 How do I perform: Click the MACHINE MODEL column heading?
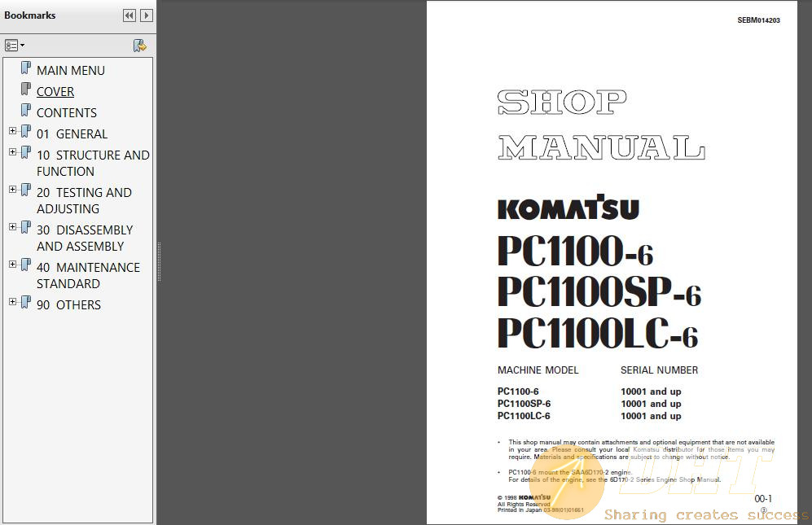[x=538, y=370]
